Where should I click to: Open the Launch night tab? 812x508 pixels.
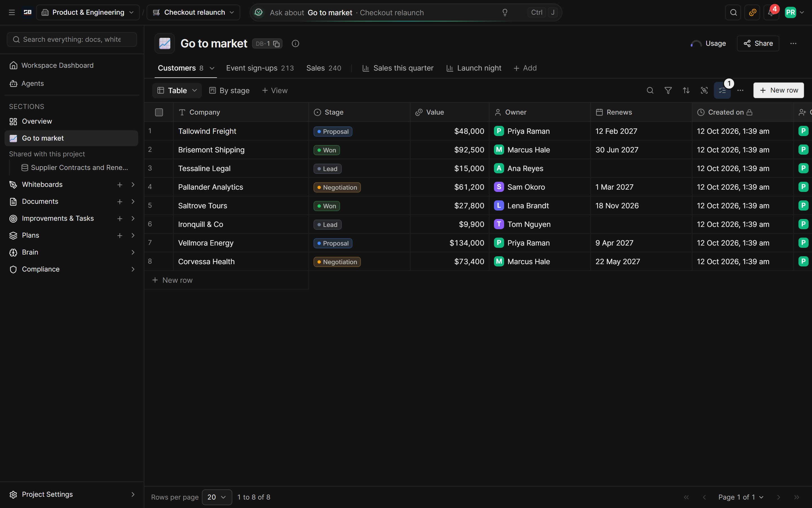point(473,68)
